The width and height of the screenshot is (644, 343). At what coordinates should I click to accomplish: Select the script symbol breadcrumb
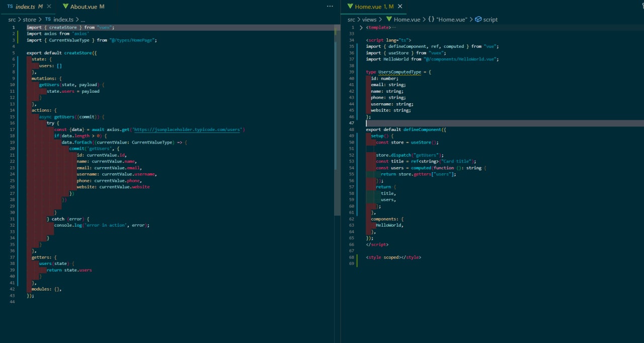click(486, 20)
